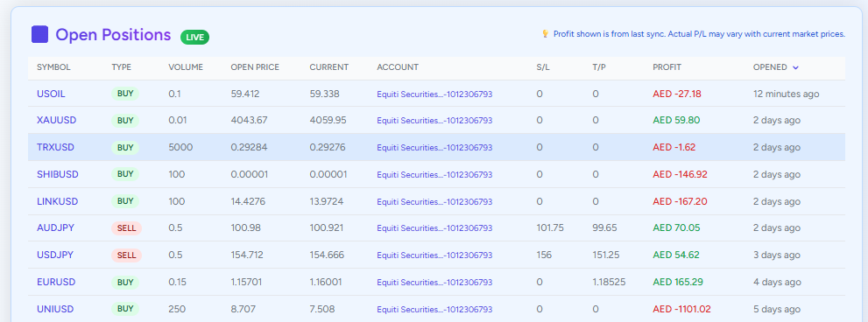This screenshot has height=322, width=868.
Task: Click the current price 7.508
Action: click(x=323, y=309)
